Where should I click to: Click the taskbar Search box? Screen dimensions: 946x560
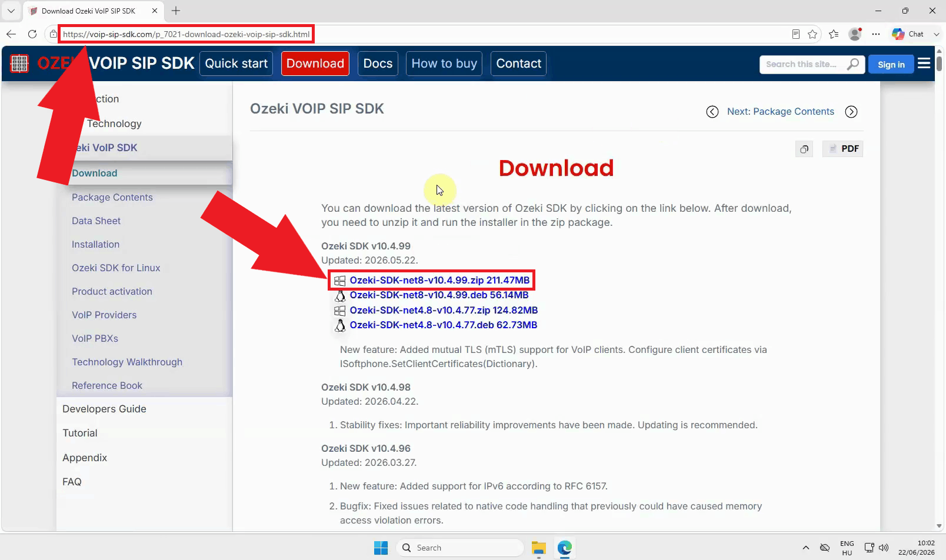[460, 548]
